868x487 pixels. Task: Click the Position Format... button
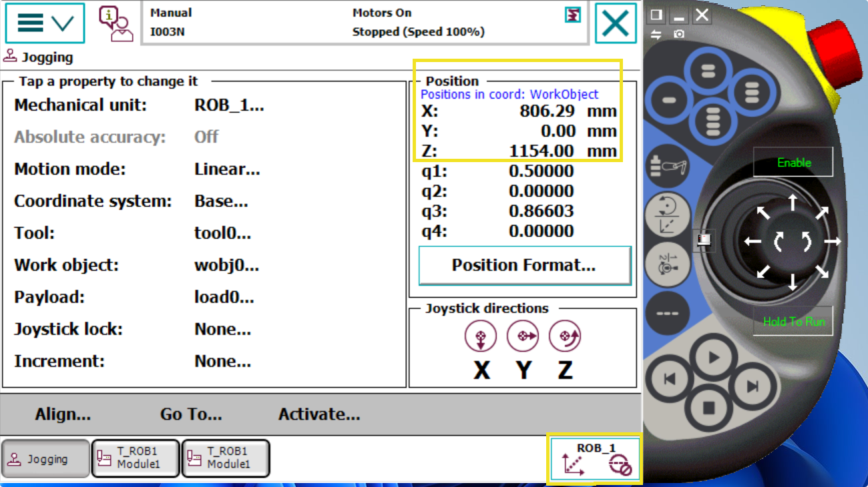[524, 266]
